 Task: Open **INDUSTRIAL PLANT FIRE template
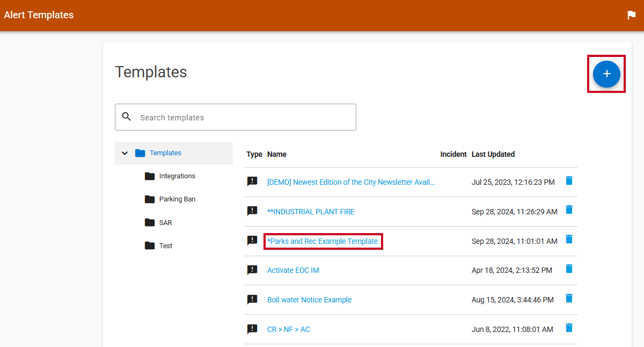click(x=311, y=212)
